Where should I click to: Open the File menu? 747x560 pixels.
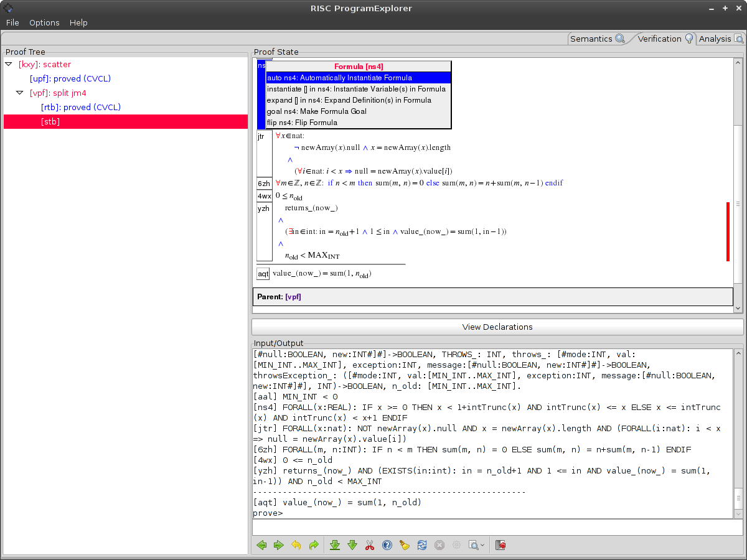click(12, 22)
